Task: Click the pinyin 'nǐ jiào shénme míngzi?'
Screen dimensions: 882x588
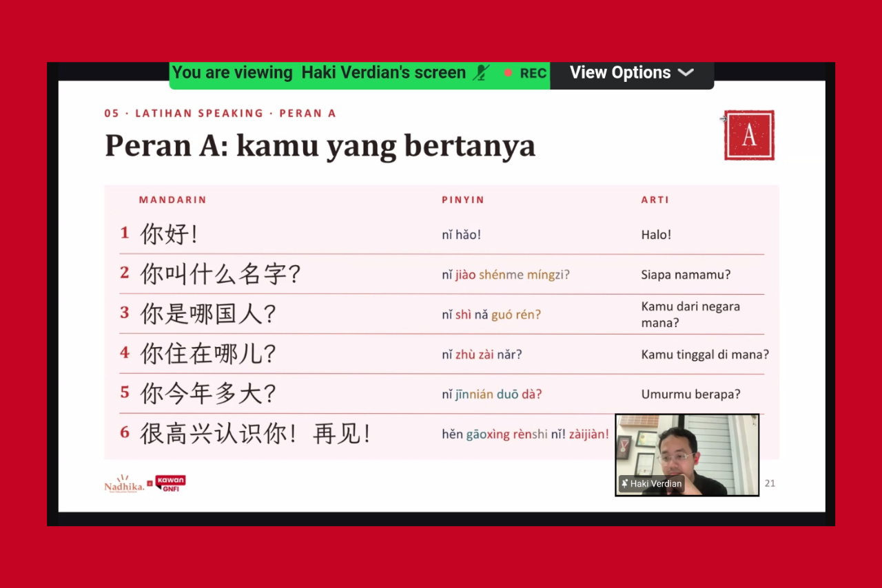Action: 506,275
